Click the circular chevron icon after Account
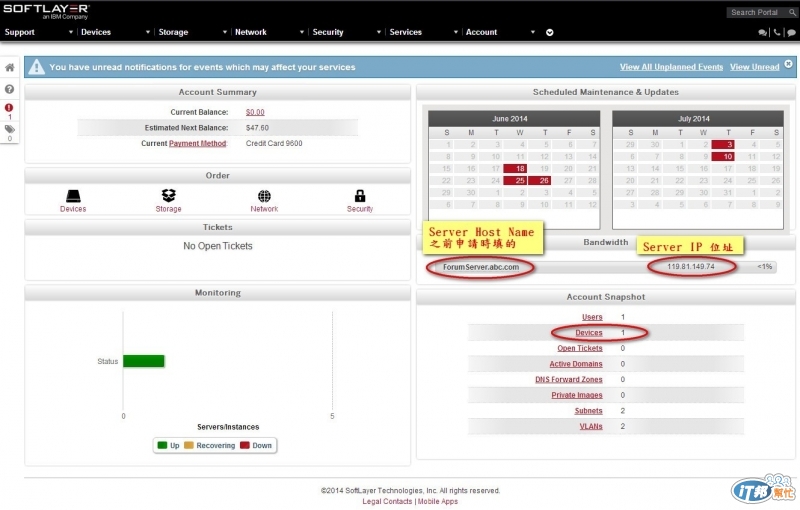 [x=549, y=32]
